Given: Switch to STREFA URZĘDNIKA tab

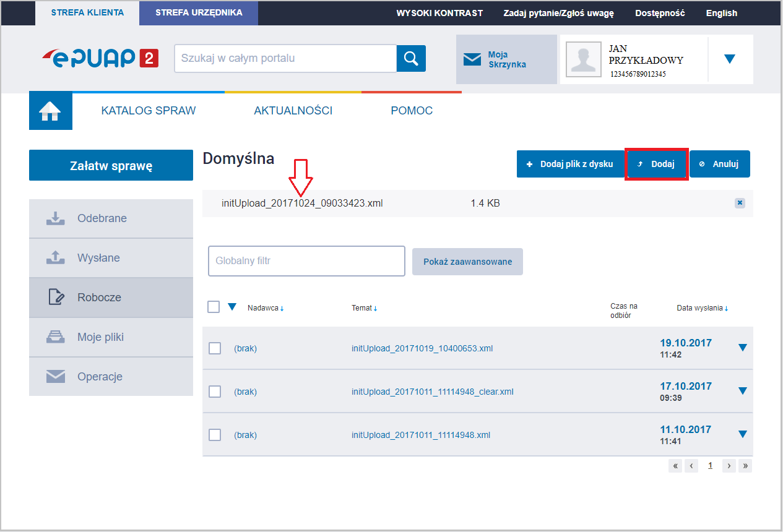Looking at the screenshot, I should pyautogui.click(x=198, y=13).
